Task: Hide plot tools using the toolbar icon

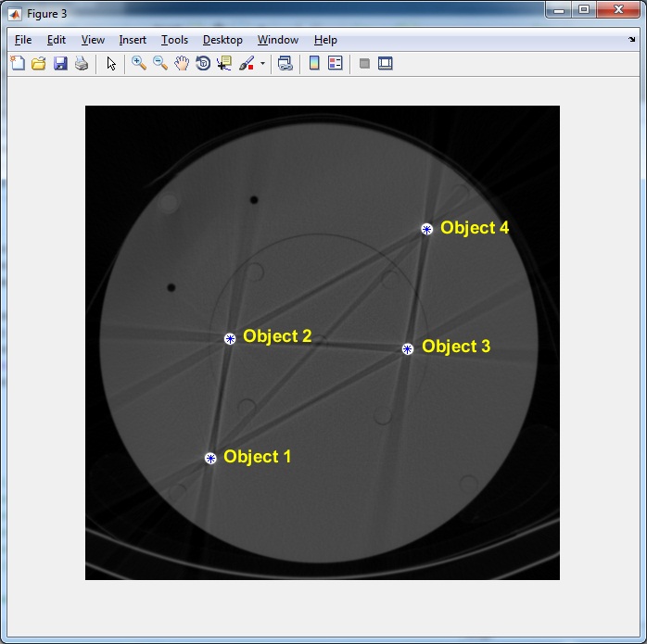Action: click(364, 64)
